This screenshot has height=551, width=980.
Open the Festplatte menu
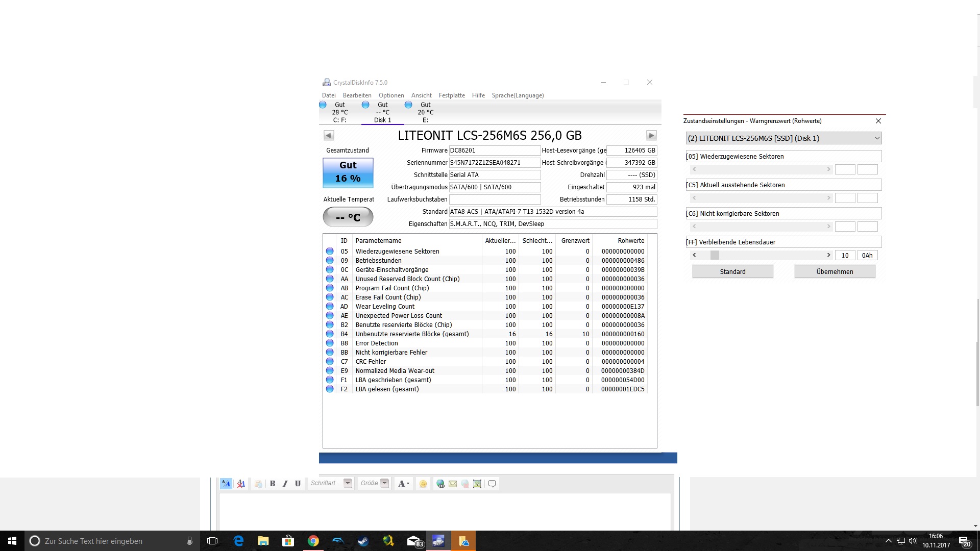click(x=451, y=95)
